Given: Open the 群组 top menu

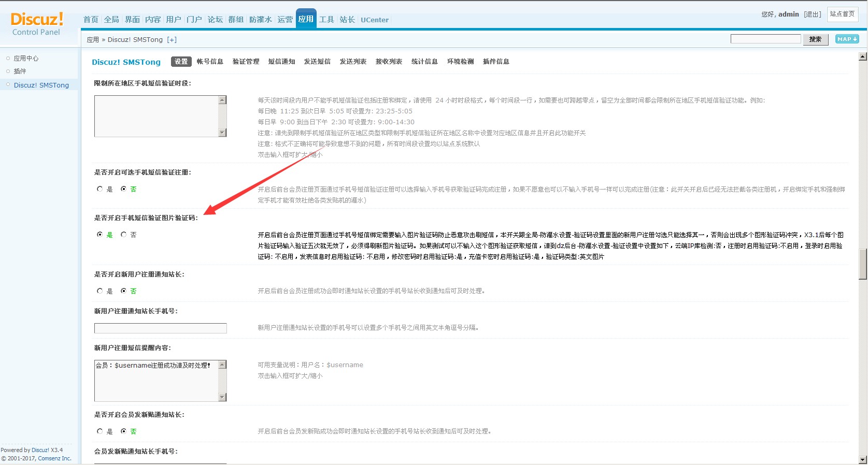Looking at the screenshot, I should (x=236, y=20).
